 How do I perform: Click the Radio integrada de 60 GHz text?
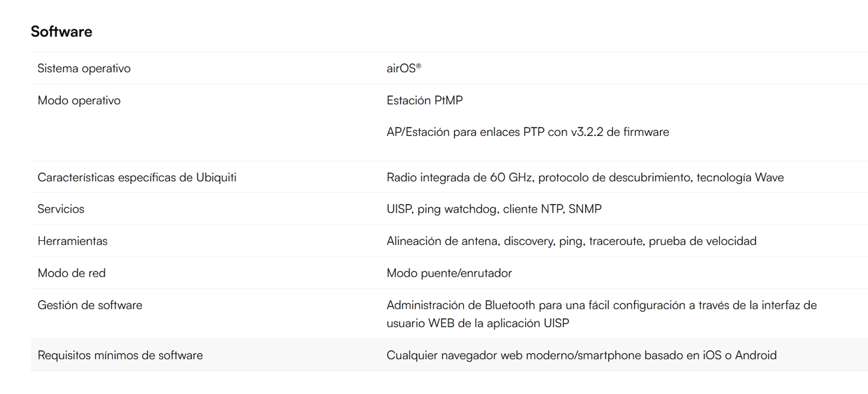[585, 178]
